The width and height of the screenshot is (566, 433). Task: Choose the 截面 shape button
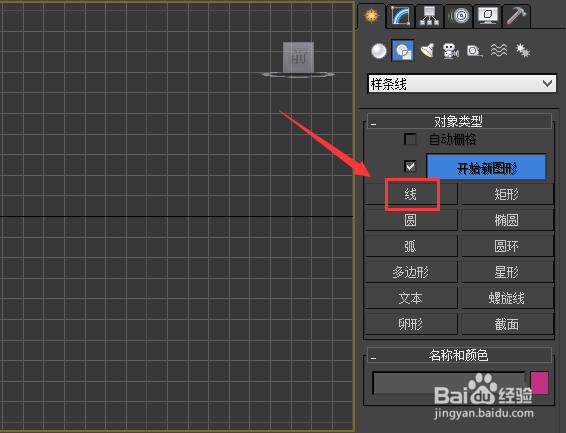(507, 324)
